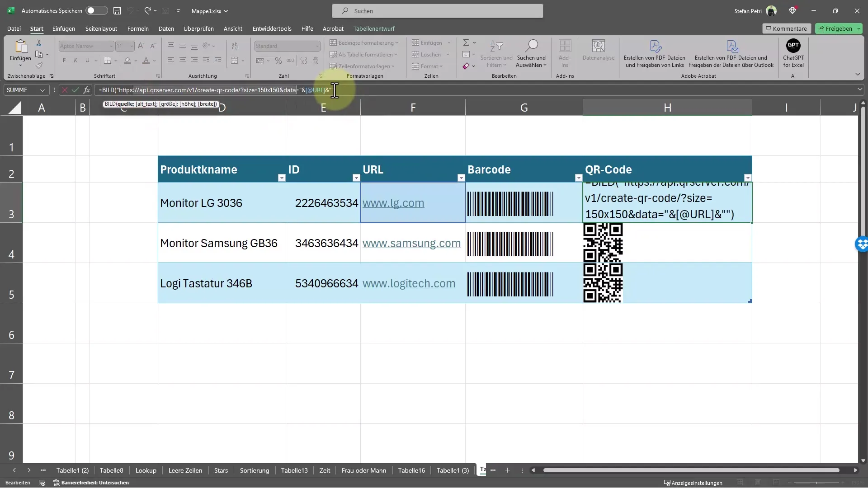Toggle Automatisches Speichern switch
The width and height of the screenshot is (868, 488).
click(x=95, y=10)
